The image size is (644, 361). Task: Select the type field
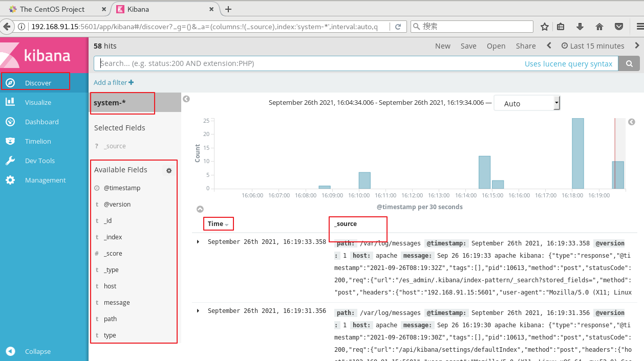coord(110,335)
